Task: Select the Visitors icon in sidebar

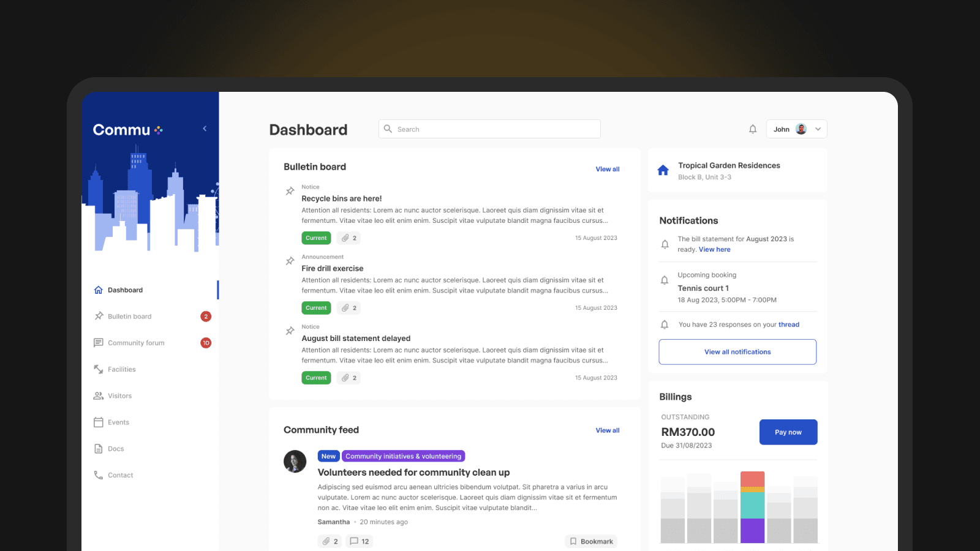Action: [x=99, y=396]
